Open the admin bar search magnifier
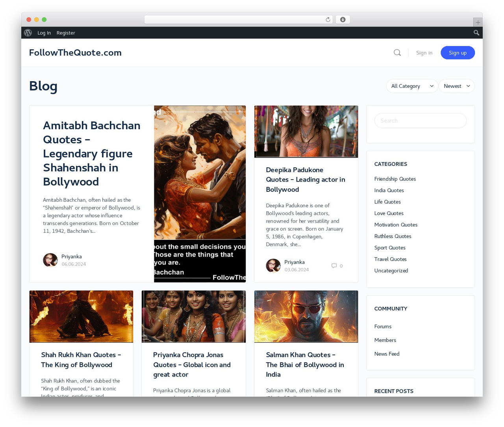This screenshot has height=427, width=504. coord(476,33)
